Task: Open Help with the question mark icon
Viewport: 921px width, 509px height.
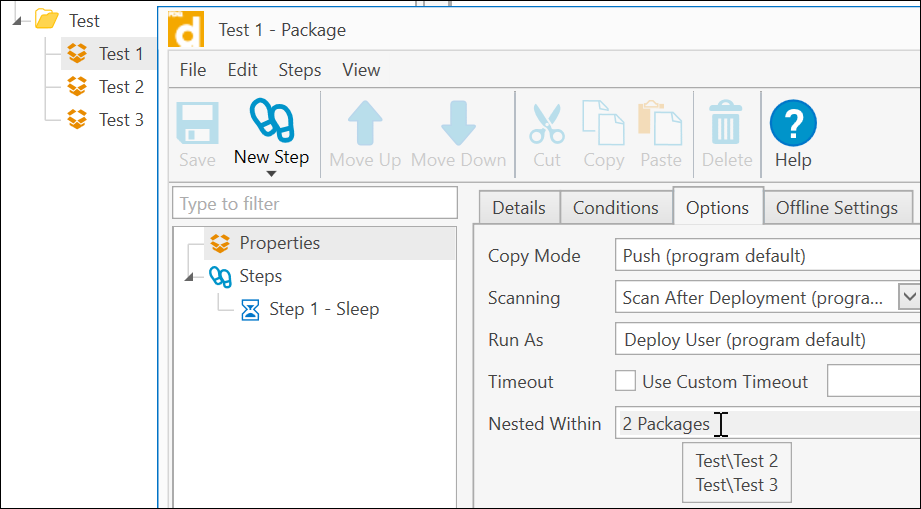Action: point(793,124)
